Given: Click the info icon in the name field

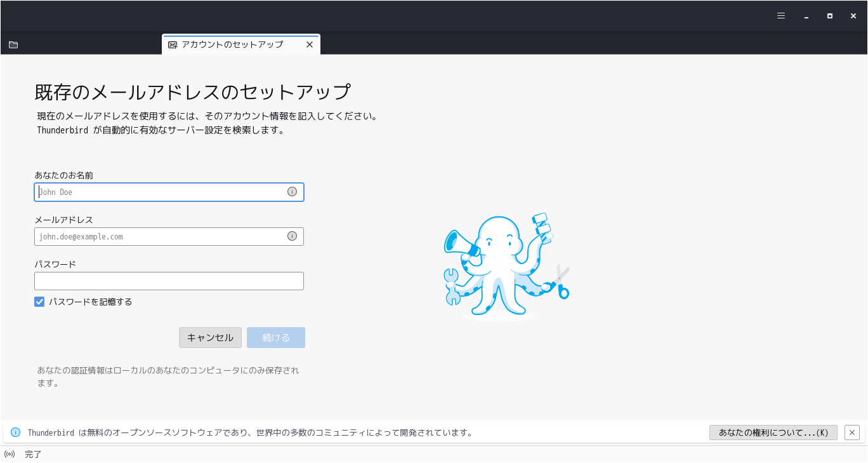Looking at the screenshot, I should tap(292, 192).
